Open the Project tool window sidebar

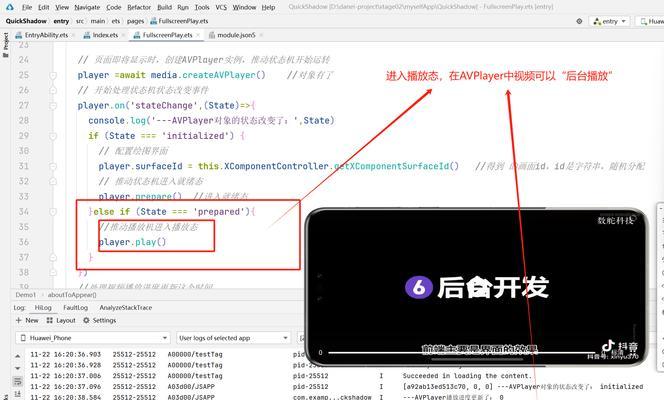tap(6, 44)
